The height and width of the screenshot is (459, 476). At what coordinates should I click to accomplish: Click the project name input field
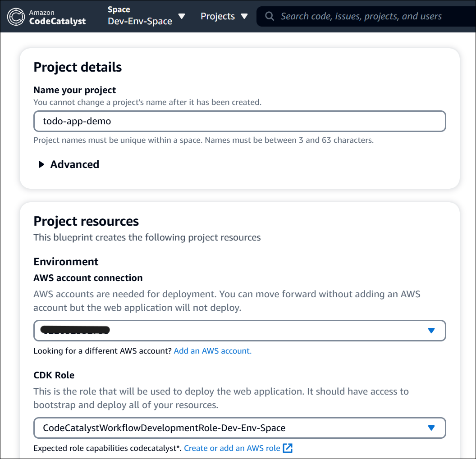[x=239, y=121]
